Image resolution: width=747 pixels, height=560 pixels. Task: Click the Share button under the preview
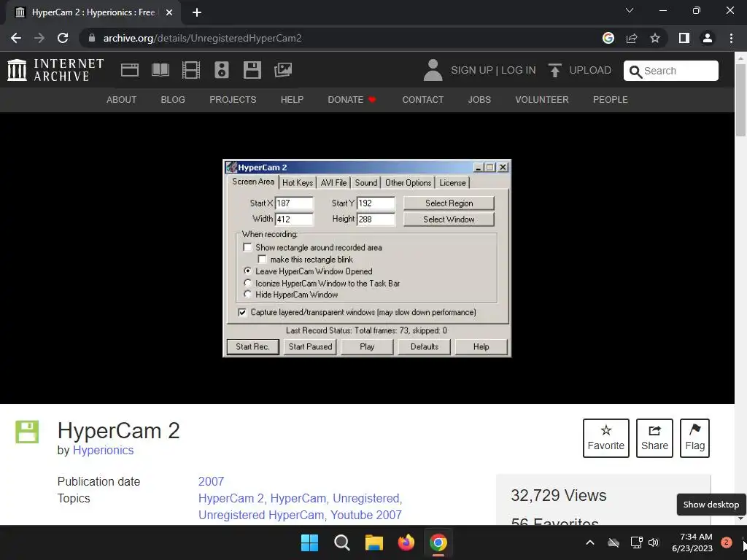[x=654, y=438]
